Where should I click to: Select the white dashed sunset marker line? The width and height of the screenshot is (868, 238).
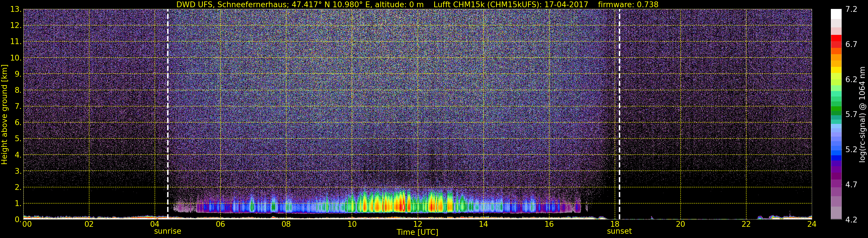(x=619, y=114)
